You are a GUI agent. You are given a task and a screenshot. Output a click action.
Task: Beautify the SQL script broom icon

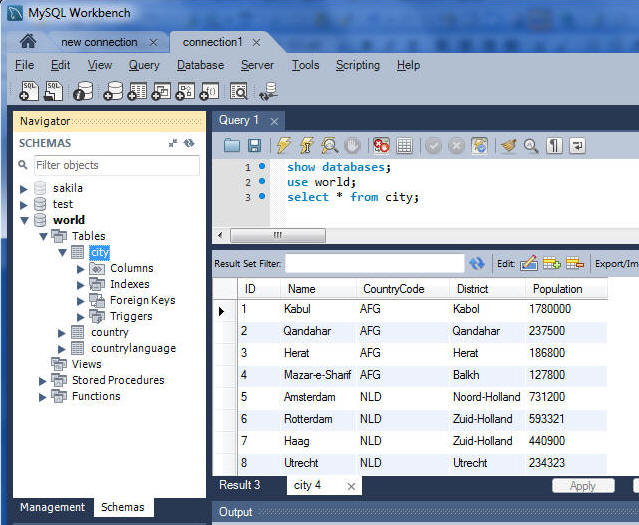tap(508, 145)
